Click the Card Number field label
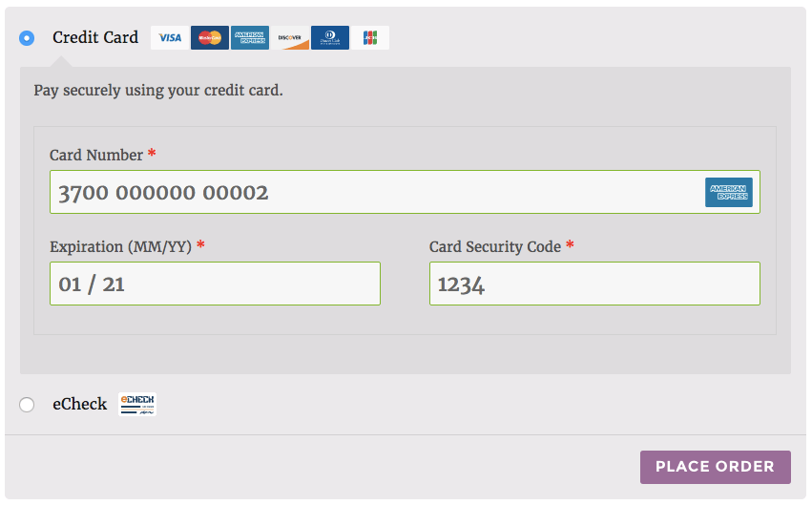Viewport: 812px width, 505px height. (96, 156)
